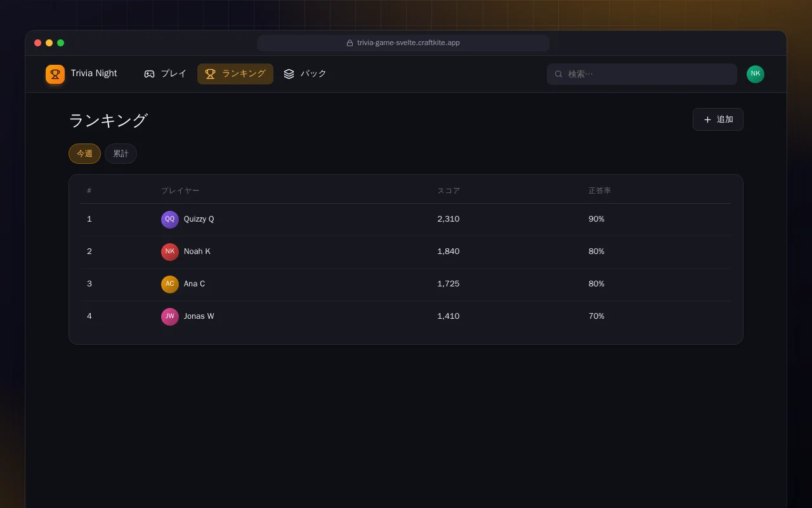Click the lock icon in the address bar
The width and height of the screenshot is (812, 508).
point(350,43)
